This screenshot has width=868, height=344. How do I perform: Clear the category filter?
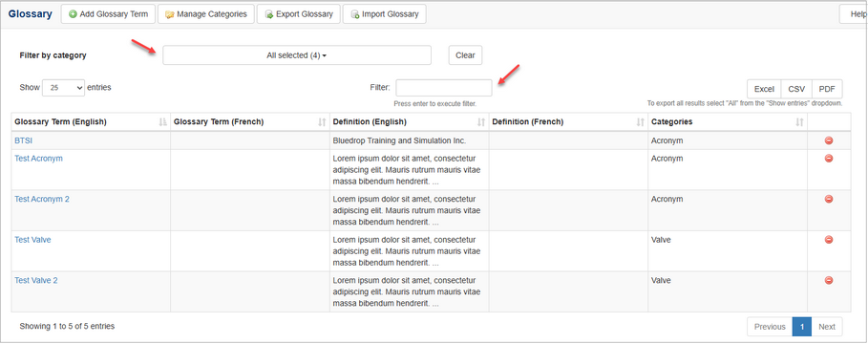click(465, 55)
